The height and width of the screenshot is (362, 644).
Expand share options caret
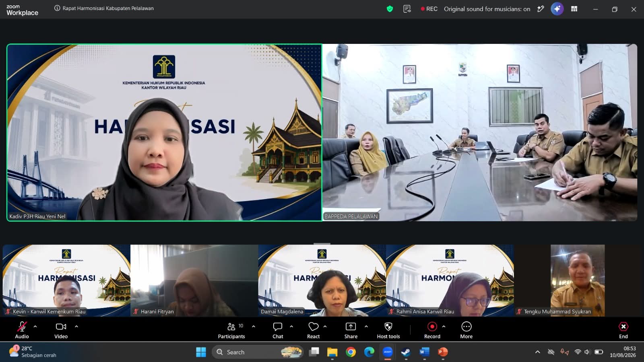click(x=366, y=327)
